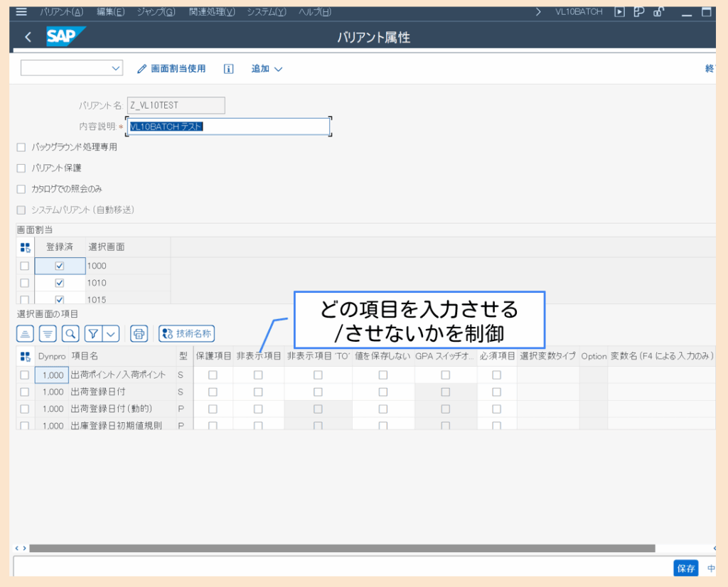The height and width of the screenshot is (587, 728).
Task: Click the filter funnel icon
Action: [x=93, y=333]
